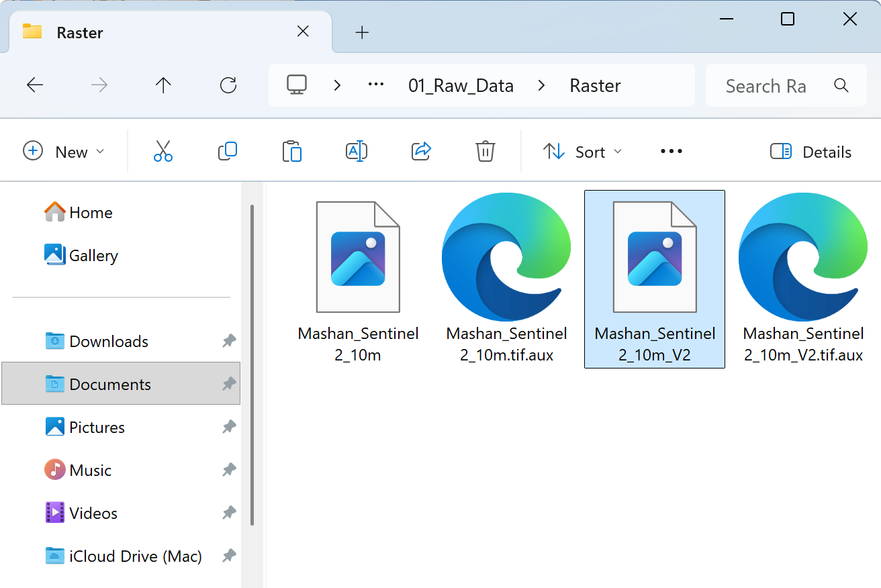Click the Rename icon in toolbar
The image size is (881, 588).
click(357, 152)
